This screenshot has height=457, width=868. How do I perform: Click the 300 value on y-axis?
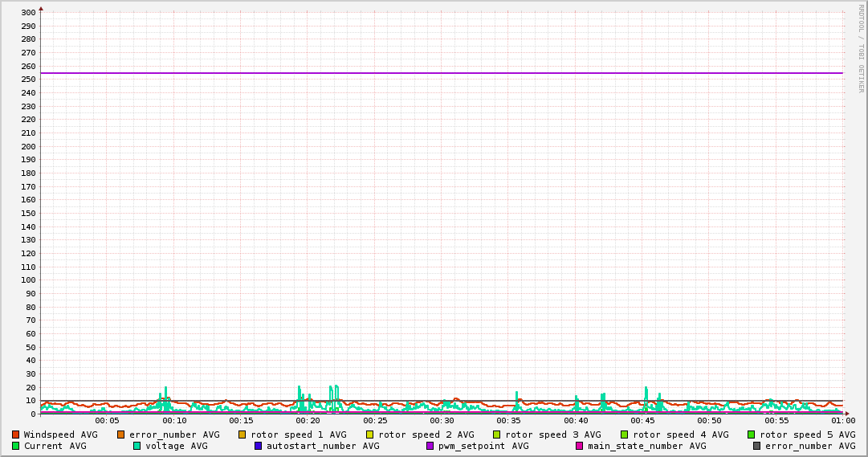coord(27,13)
